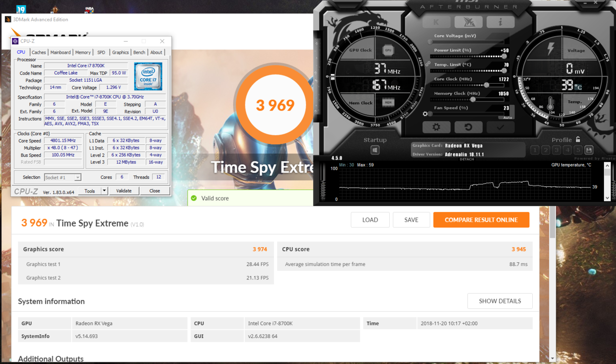Screen dimensions: 616x364
Task: Open Afterburner settings via gear button
Action: 436,127
